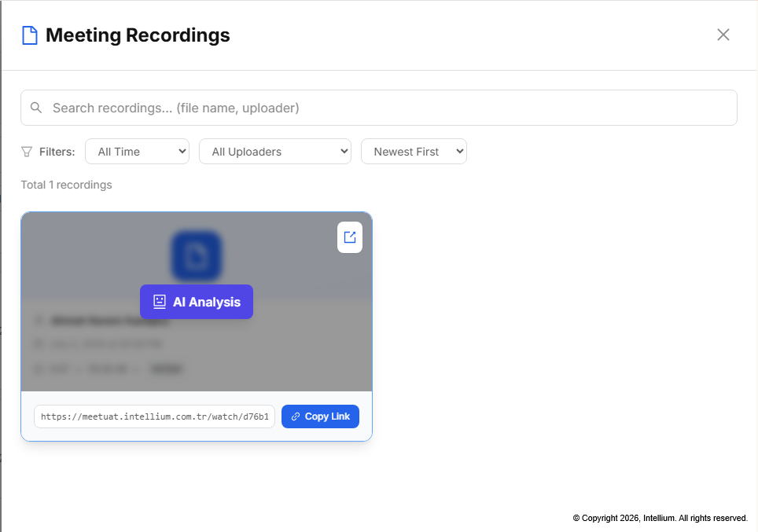Screen dimensions: 758x532
Task: Launch AI Analysis for the recording
Action: [197, 302]
